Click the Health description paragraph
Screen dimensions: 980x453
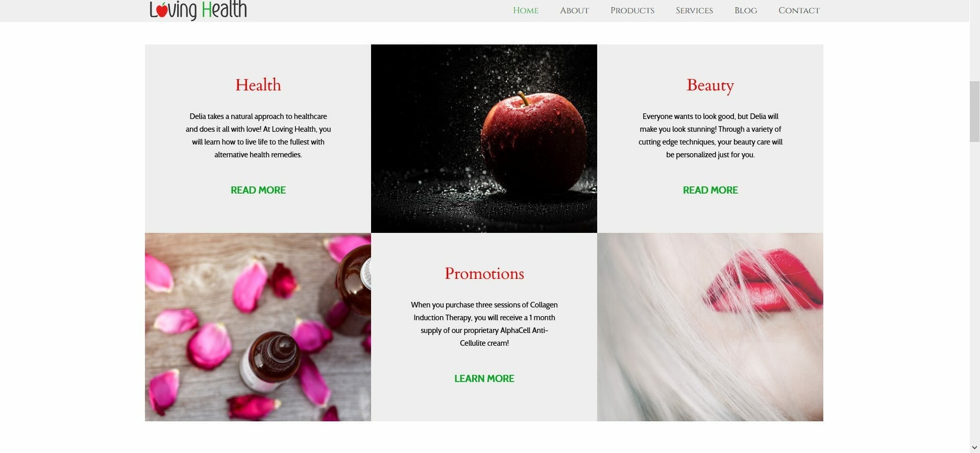pos(258,135)
